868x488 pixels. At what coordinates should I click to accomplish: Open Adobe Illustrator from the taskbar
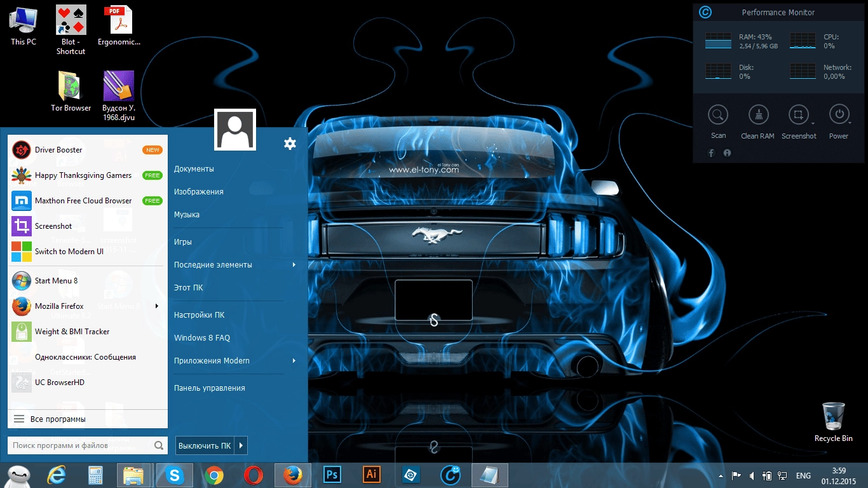click(372, 475)
